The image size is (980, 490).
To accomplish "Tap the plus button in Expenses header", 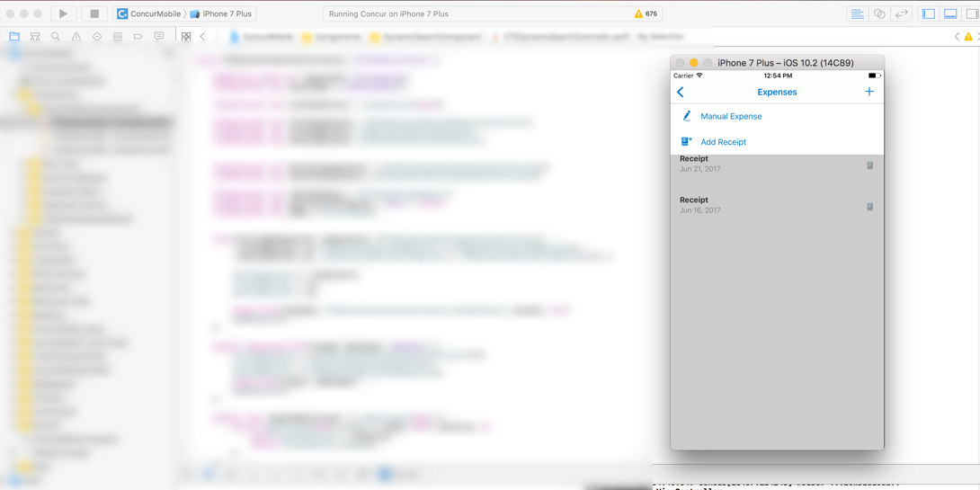I will click(x=869, y=91).
